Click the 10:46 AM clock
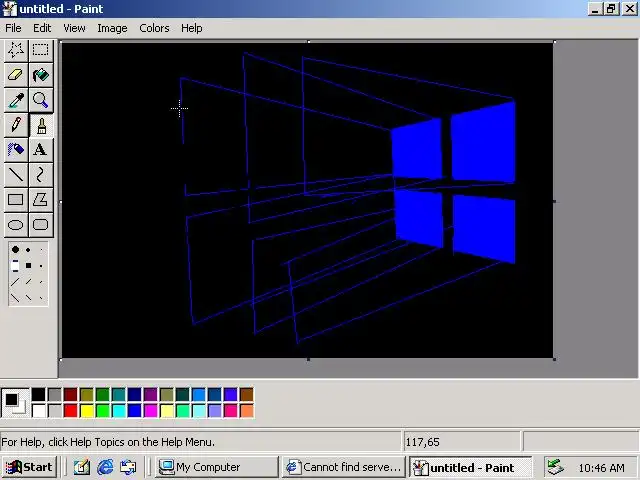The image size is (640, 480). tap(602, 468)
